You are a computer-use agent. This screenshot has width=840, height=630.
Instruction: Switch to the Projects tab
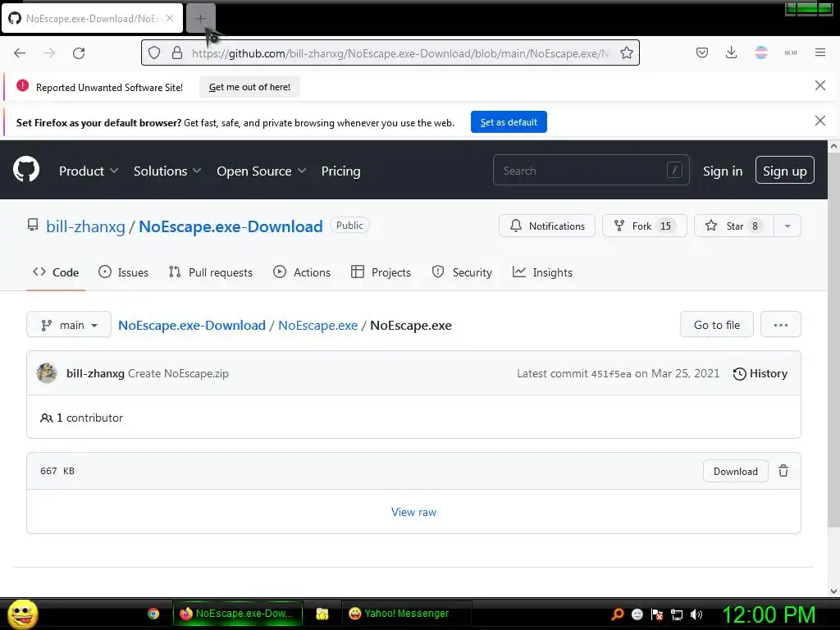click(x=381, y=272)
